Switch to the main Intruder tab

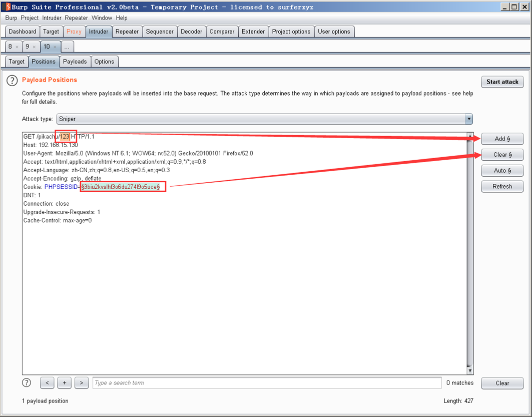point(99,32)
